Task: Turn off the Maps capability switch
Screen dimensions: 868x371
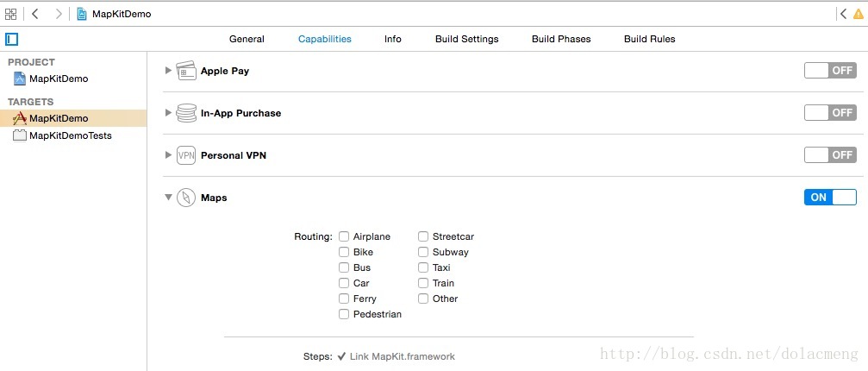Action: click(x=830, y=197)
